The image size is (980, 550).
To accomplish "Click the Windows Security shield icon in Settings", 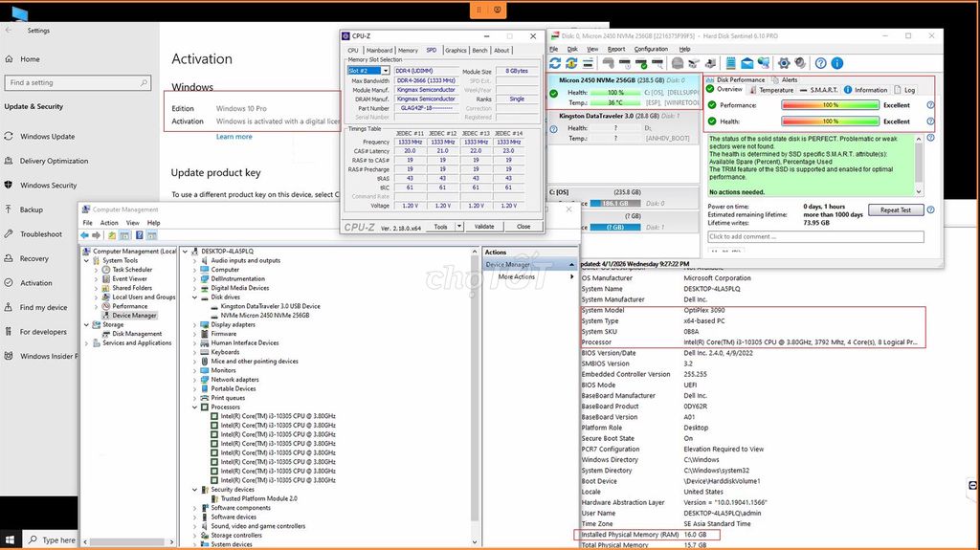I will [9, 185].
